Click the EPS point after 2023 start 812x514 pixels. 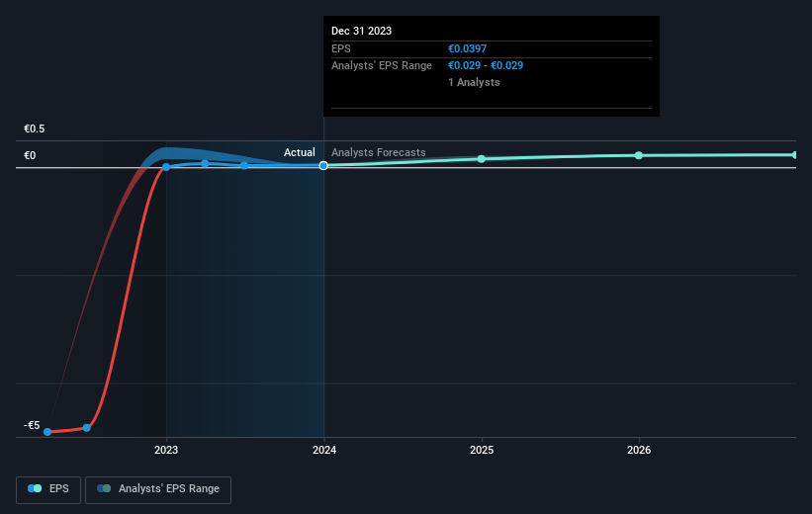point(205,163)
